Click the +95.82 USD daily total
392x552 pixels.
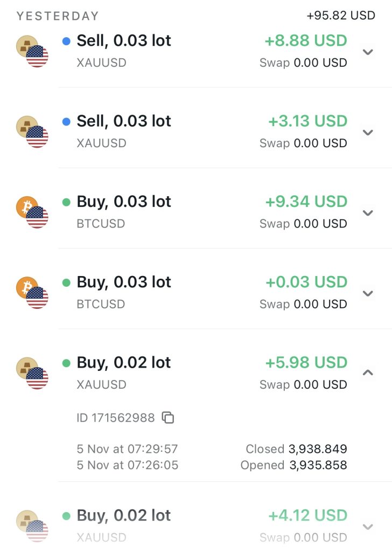pos(341,16)
